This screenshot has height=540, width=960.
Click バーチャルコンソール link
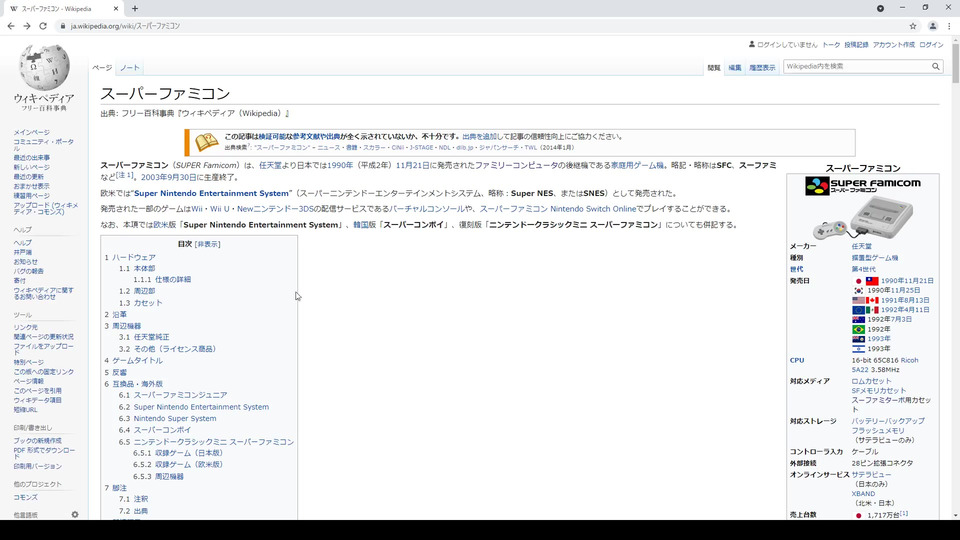[427, 209]
